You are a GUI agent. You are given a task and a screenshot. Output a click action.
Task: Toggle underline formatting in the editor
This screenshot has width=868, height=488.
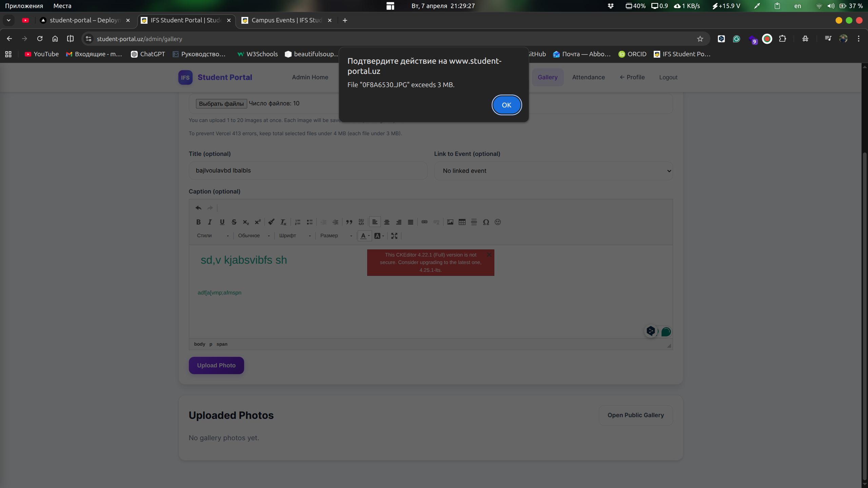[x=222, y=222]
